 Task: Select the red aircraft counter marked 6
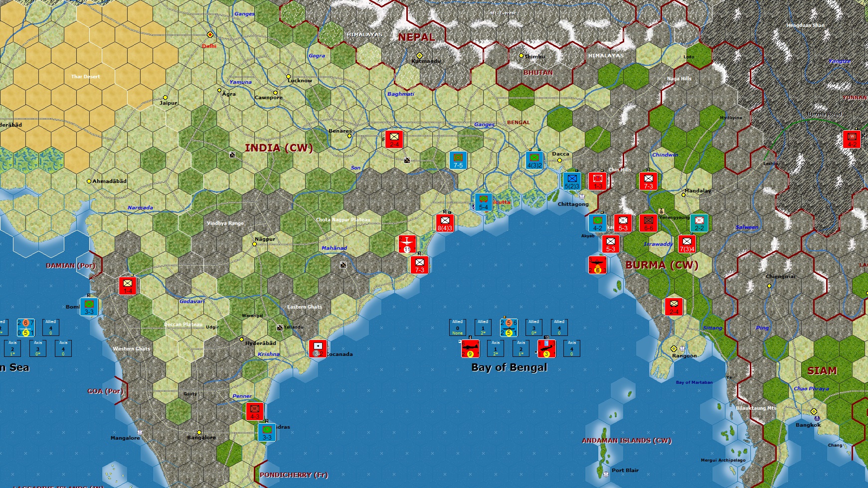(x=597, y=265)
